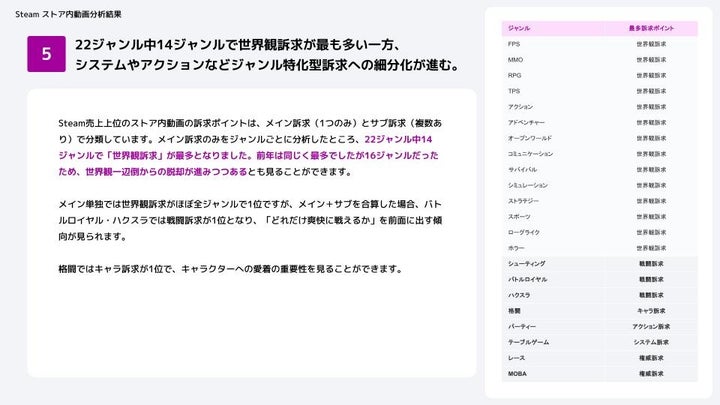This screenshot has height=405, width=720.
Task: Click the headline starting '22ジャンル中14ジャンルで'
Action: pos(239,45)
